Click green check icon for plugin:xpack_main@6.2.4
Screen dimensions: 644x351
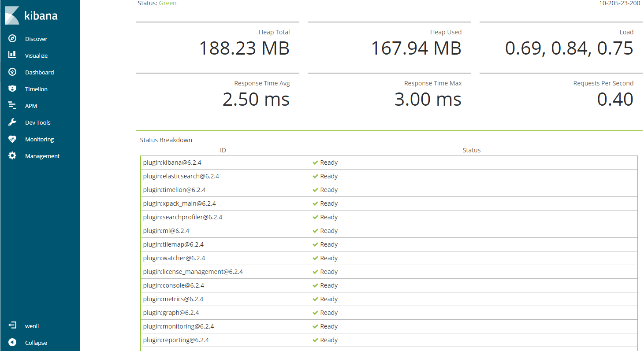click(315, 203)
